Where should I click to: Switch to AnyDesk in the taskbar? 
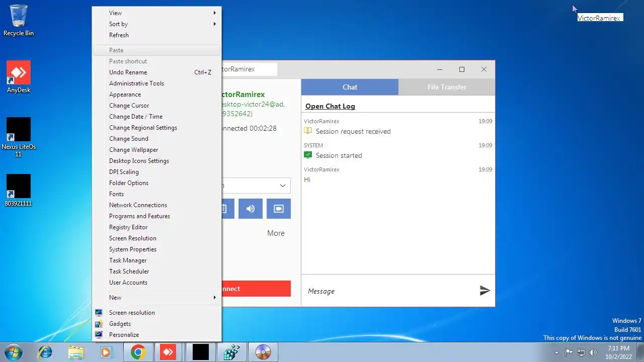tap(169, 352)
